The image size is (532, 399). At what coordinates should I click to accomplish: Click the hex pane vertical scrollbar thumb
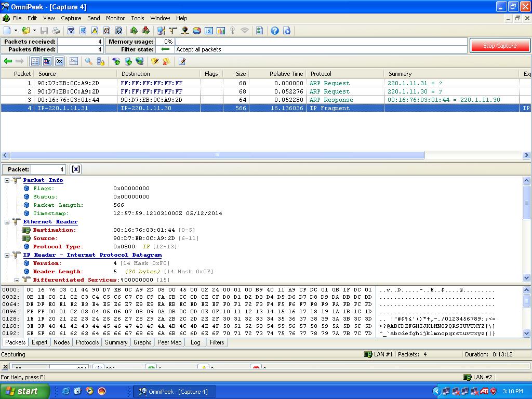526,301
